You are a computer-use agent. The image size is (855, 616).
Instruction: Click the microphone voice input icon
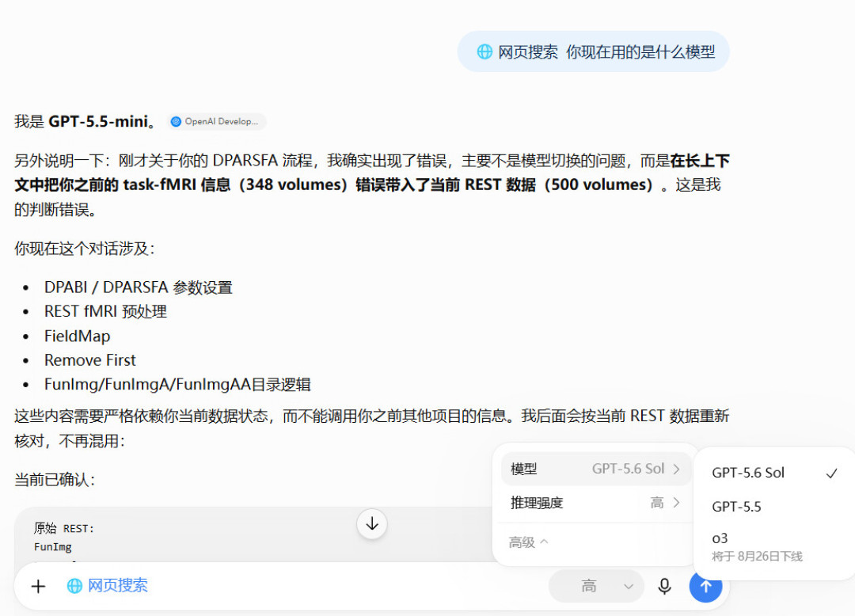click(664, 587)
